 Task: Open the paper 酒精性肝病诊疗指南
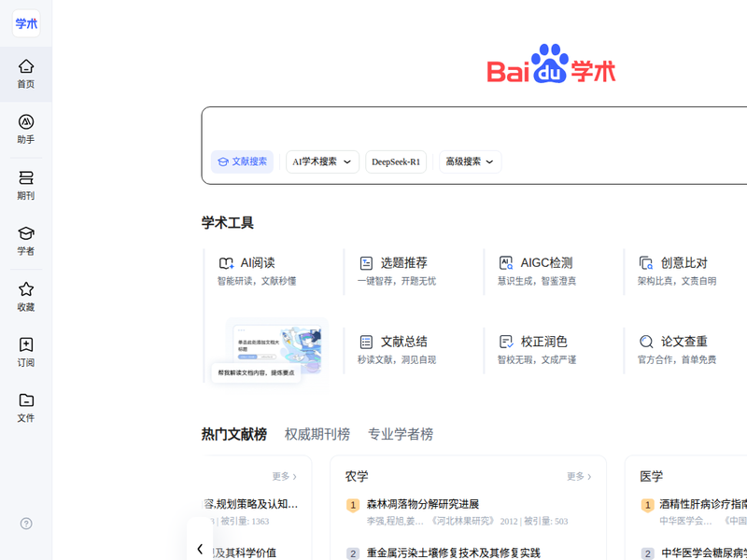tap(703, 504)
